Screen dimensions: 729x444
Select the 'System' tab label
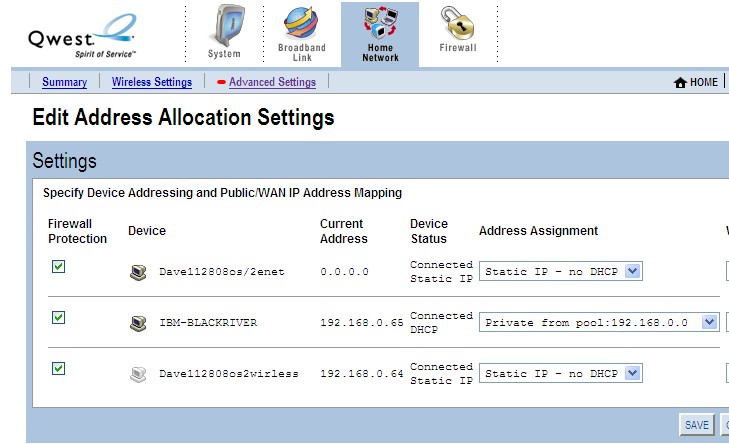(224, 54)
